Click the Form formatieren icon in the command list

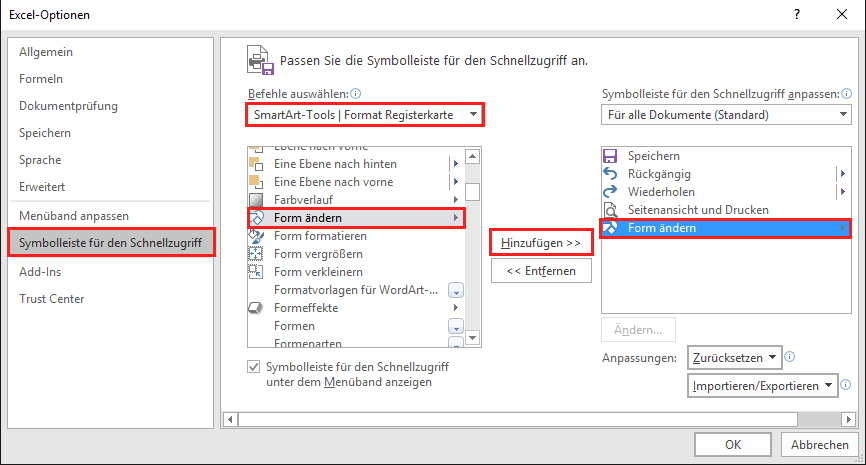click(256, 236)
